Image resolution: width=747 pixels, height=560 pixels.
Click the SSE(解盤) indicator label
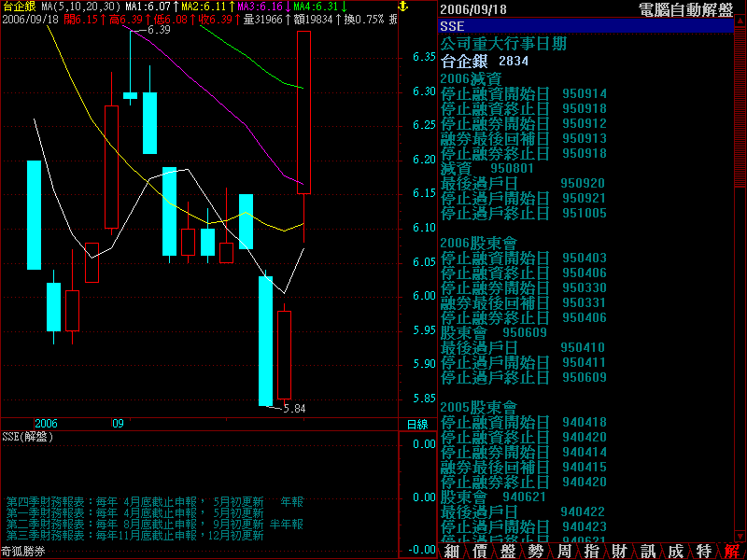coord(28,437)
